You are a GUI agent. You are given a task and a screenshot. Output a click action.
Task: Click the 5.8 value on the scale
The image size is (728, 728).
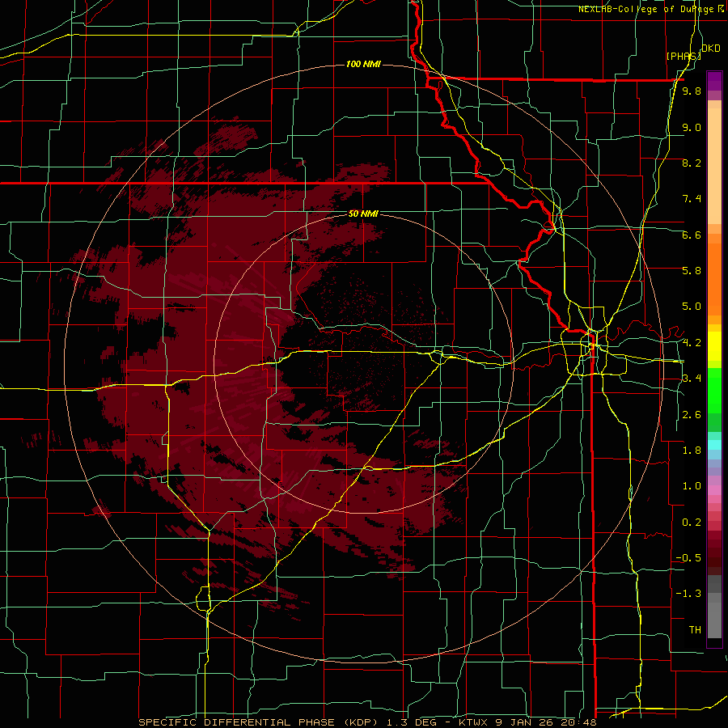[692, 270]
